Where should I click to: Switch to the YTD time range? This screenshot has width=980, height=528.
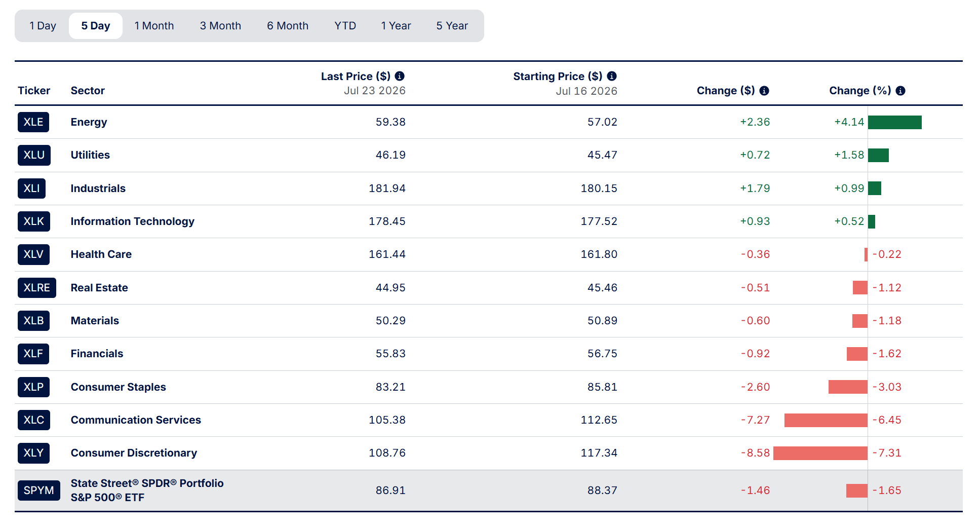[x=345, y=26]
